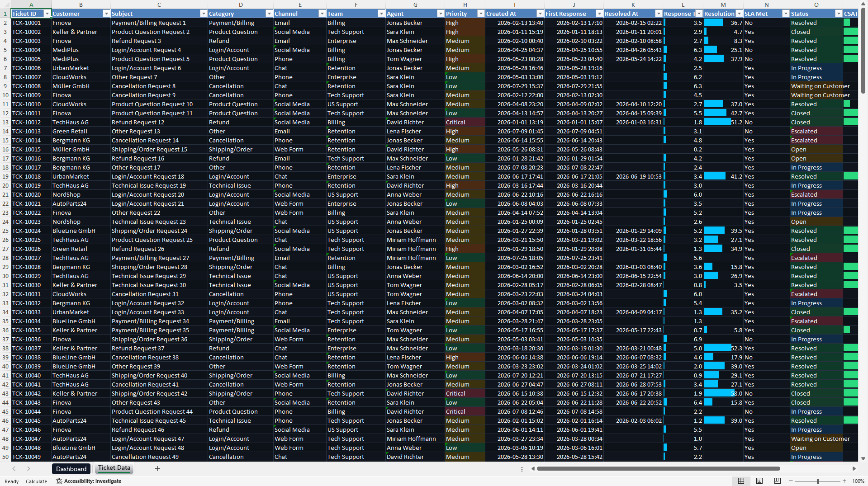Open the SLA Met filter dropdown

[x=786, y=14]
